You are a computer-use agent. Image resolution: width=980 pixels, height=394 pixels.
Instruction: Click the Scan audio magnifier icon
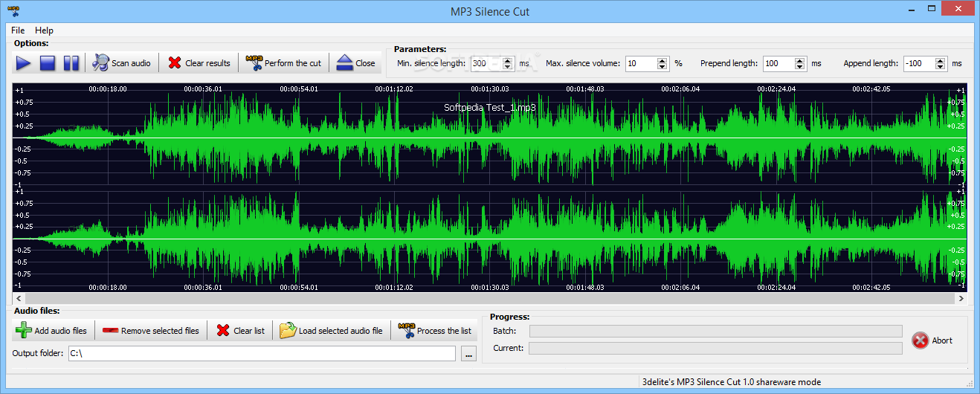click(100, 63)
